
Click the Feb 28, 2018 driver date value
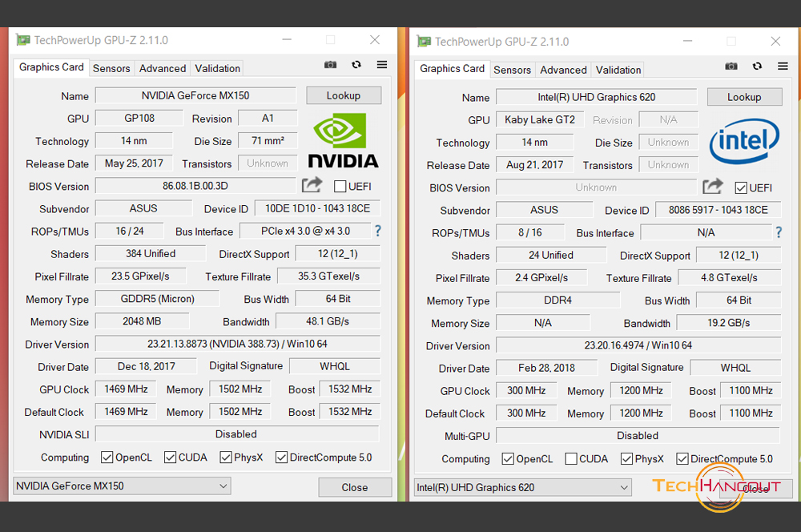point(546,368)
